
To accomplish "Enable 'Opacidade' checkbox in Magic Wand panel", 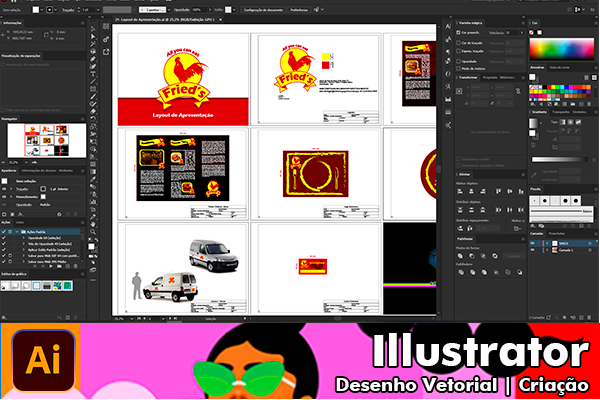I will 458,61.
